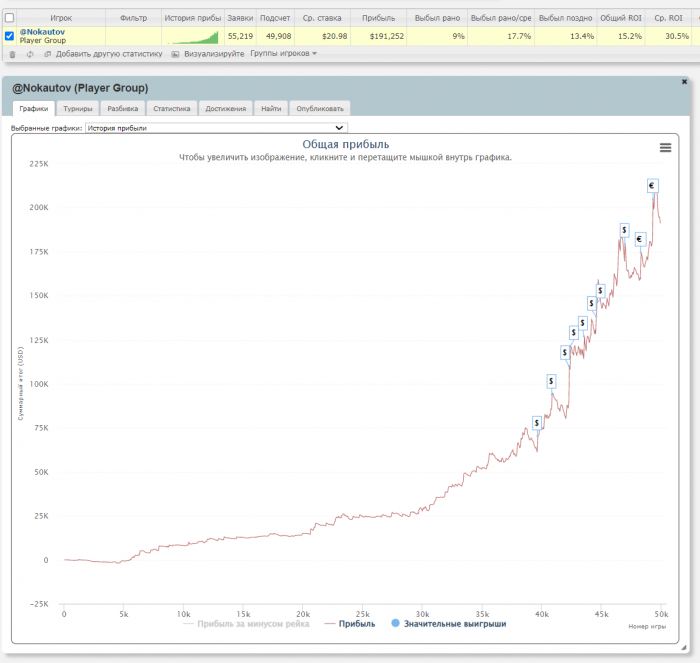Viewport: 700px width, 663px height.
Task: Click the image icon beside 'Визуализируйте'
Action: click(x=175, y=54)
